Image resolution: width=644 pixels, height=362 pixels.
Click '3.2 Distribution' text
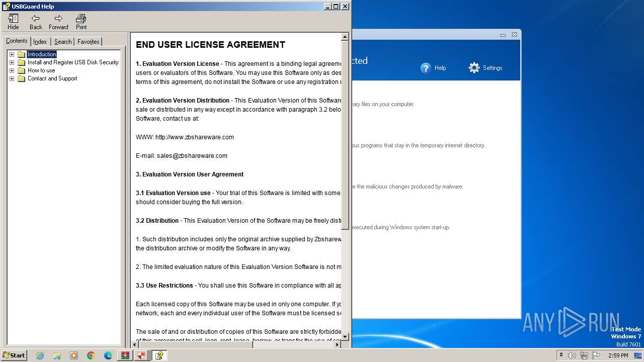click(x=157, y=221)
